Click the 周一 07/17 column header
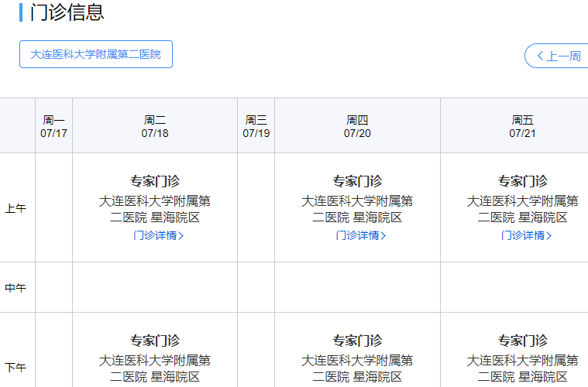This screenshot has height=387, width=588. (54, 126)
